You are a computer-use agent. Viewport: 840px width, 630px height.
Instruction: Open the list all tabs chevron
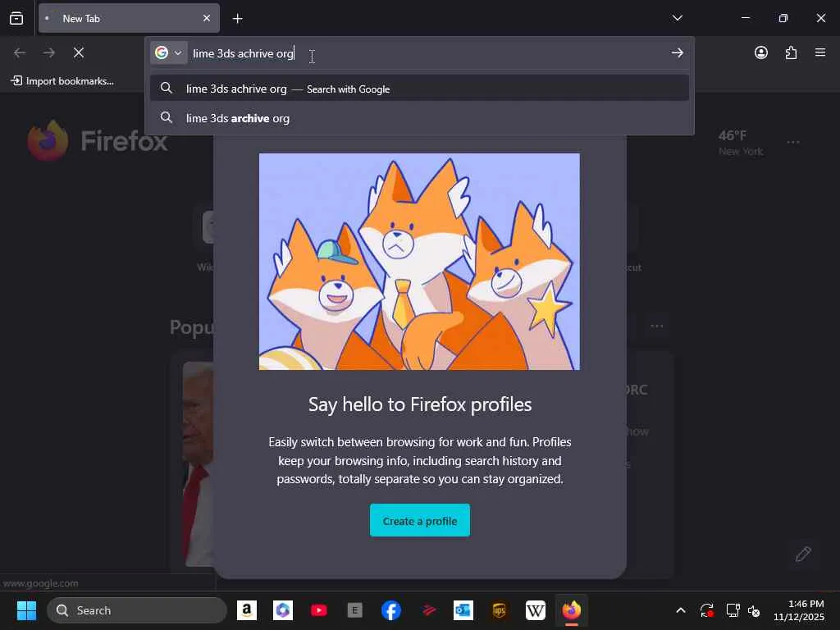point(677,18)
